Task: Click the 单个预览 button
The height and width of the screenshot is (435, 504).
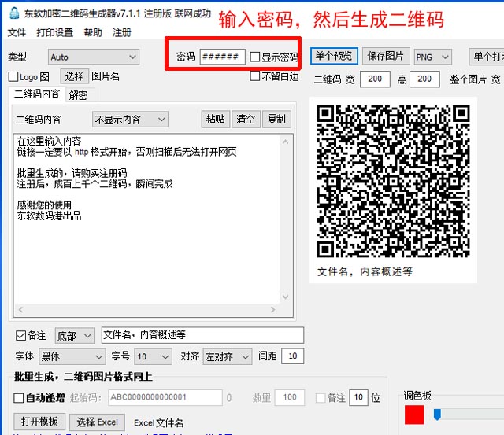Action: tap(334, 56)
